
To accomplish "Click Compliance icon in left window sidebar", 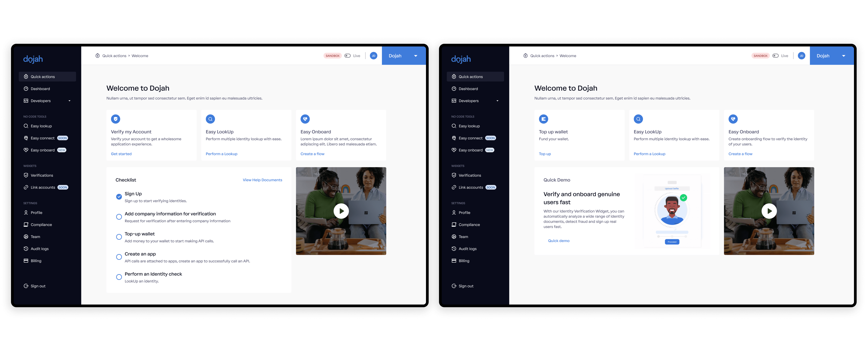I will point(26,224).
